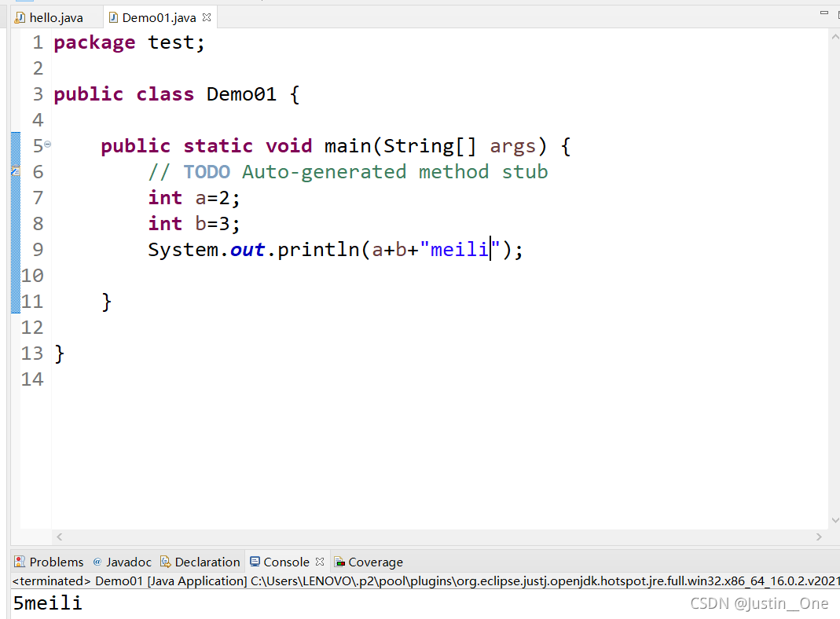Click the "args" parameter on line 5
The width and height of the screenshot is (840, 619).
pyautogui.click(x=512, y=147)
